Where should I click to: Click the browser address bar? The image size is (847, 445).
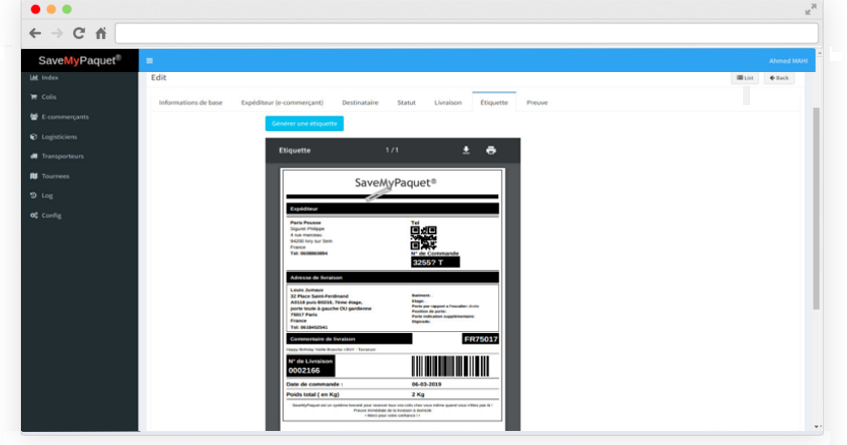tap(467, 33)
